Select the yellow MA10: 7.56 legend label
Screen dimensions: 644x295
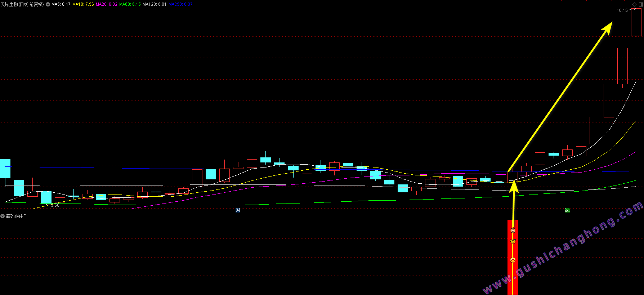[83, 4]
